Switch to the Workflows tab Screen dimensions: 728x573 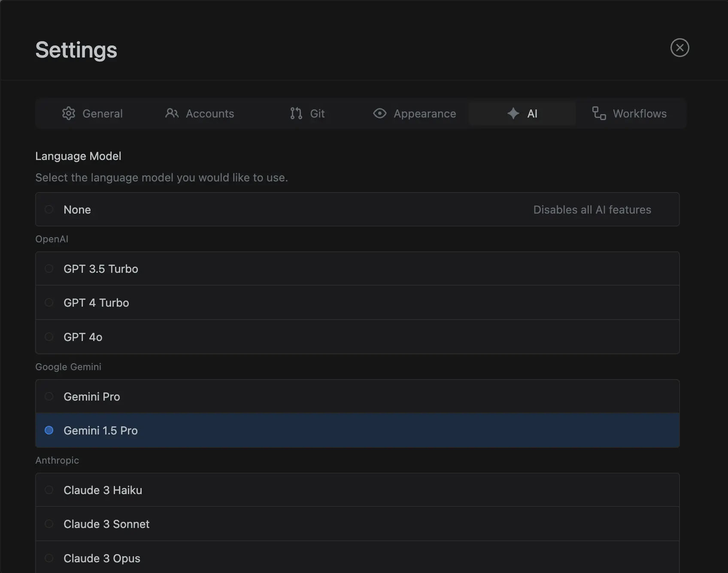(x=629, y=114)
